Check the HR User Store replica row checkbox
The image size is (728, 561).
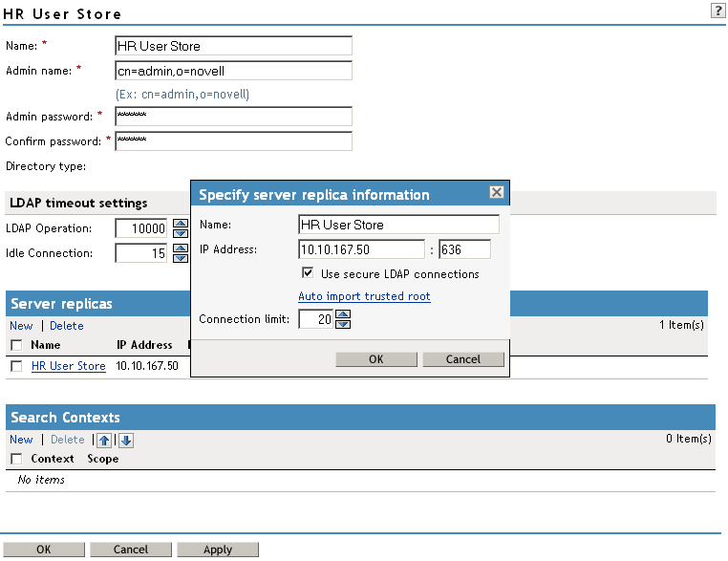(x=16, y=366)
